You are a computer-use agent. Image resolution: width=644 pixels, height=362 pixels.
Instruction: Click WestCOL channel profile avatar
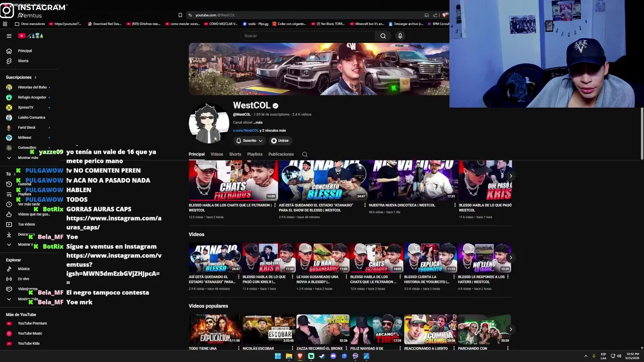pyautogui.click(x=209, y=124)
